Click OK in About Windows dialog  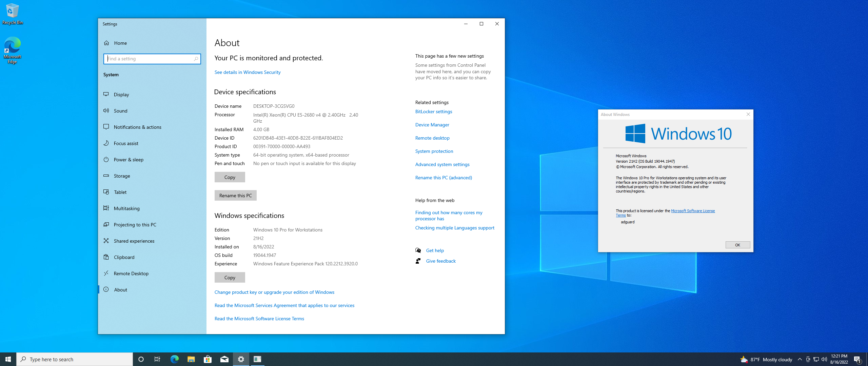tap(737, 245)
